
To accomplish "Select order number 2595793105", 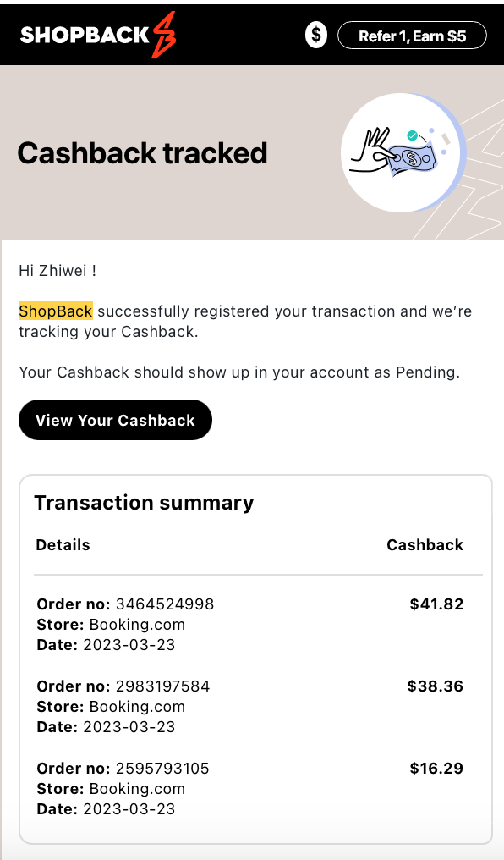I will point(162,769).
